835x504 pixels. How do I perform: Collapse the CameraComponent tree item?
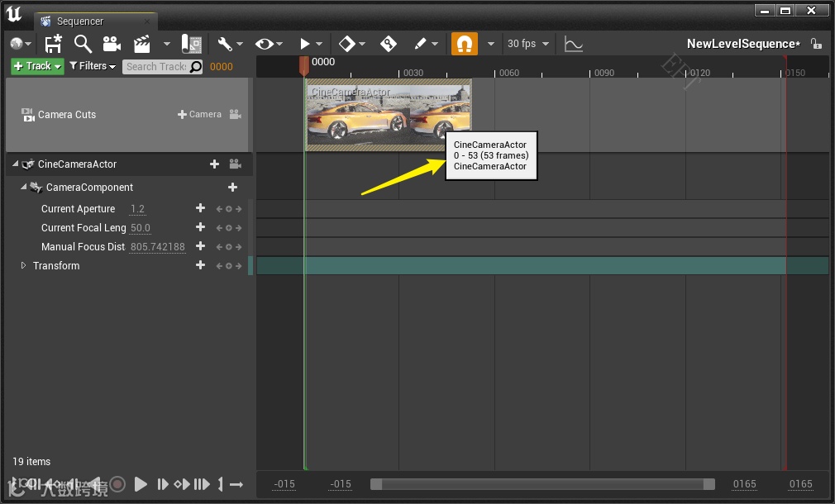click(23, 188)
